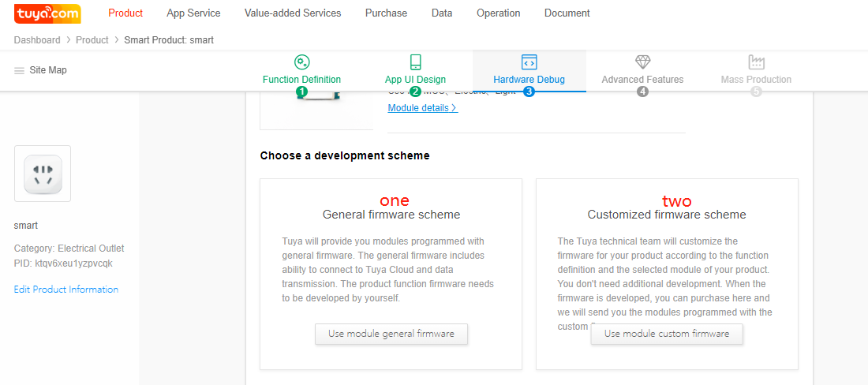
Task: Open Edit Product Information link
Action: [x=66, y=290]
